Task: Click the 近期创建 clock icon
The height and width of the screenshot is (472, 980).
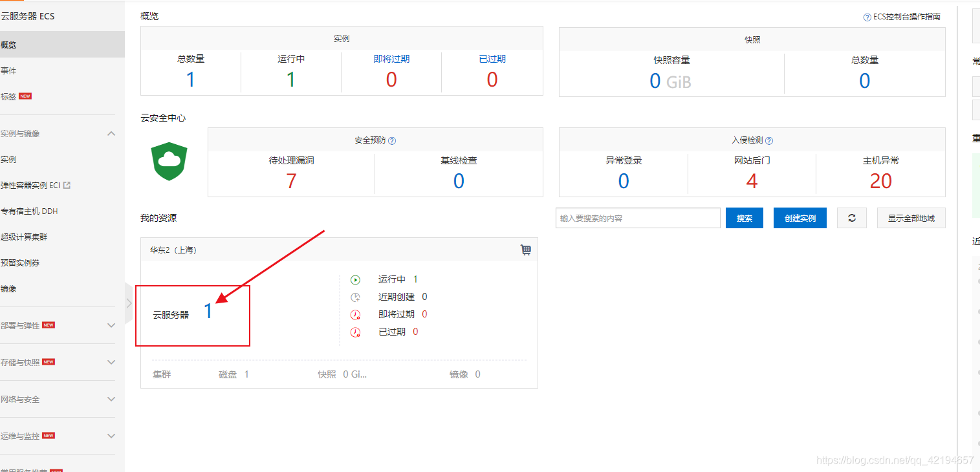Action: point(355,296)
